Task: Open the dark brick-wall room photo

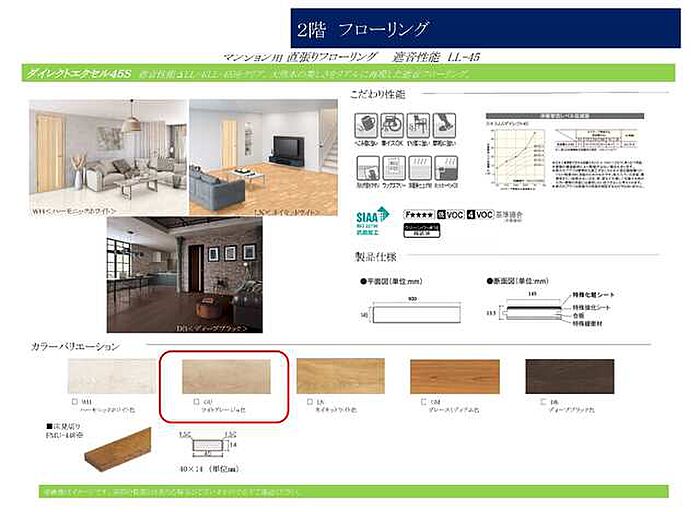Action: point(184,274)
